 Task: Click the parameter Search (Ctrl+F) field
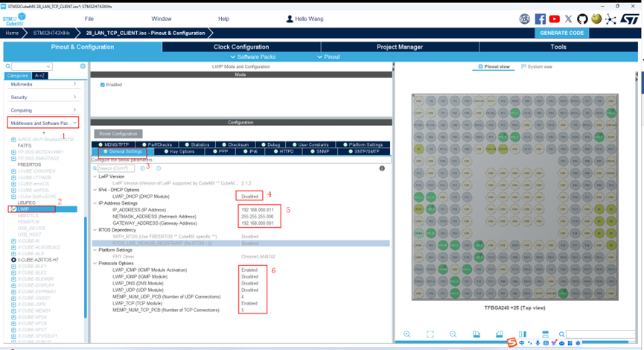click(116, 168)
